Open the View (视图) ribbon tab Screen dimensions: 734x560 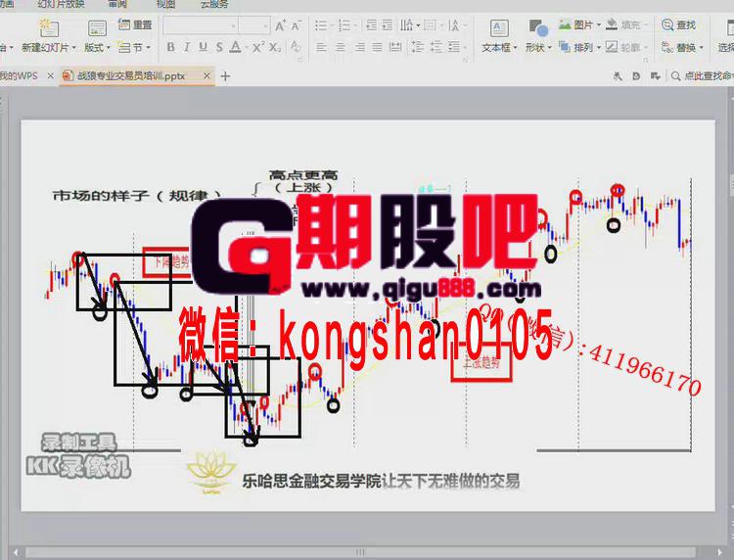165,4
